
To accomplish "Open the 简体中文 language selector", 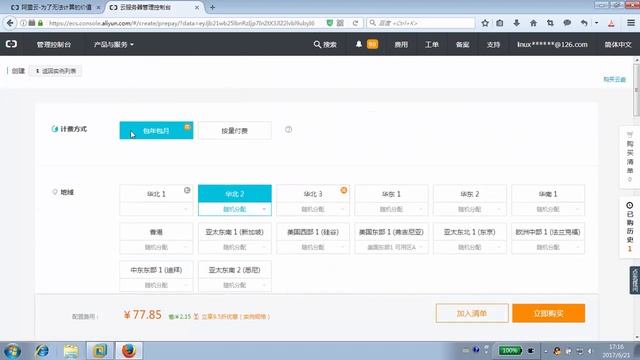I will click(x=618, y=44).
